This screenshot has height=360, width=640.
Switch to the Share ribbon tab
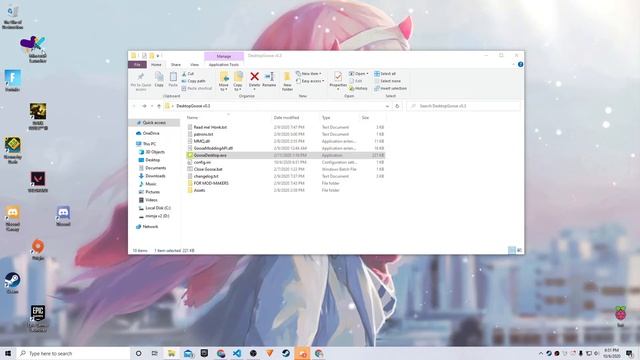tap(176, 64)
